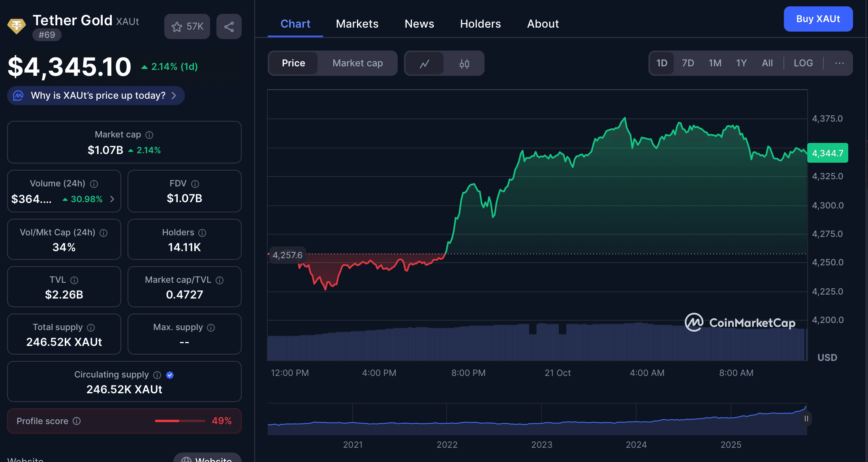
Task: Switch to the Markets tab
Action: tap(357, 24)
